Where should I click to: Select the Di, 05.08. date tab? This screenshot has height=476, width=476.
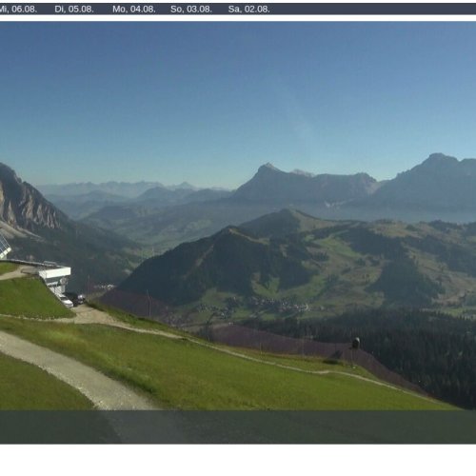point(74,10)
